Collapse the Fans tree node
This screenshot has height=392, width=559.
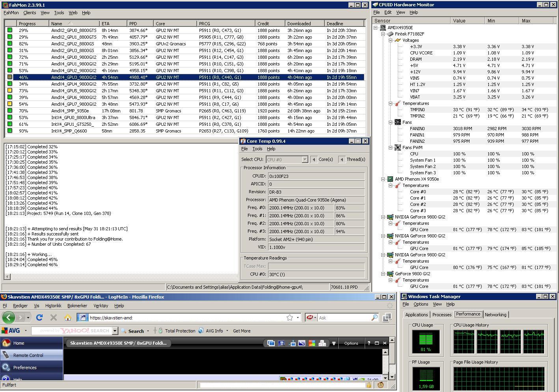[x=390, y=122]
